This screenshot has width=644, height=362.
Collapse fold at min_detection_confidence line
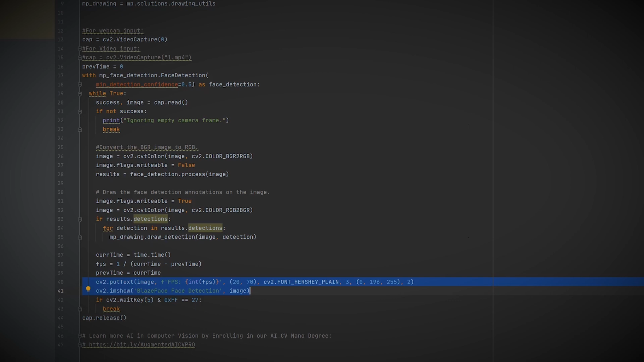point(80,84)
